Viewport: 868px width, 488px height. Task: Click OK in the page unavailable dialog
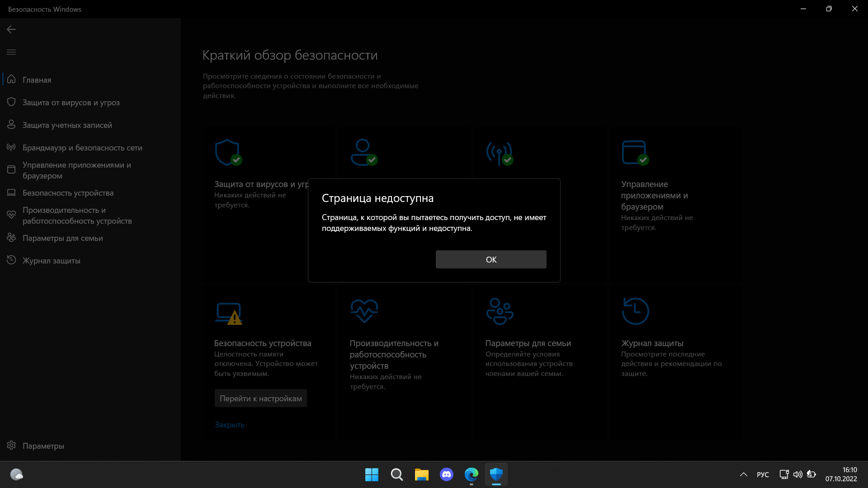tap(491, 259)
